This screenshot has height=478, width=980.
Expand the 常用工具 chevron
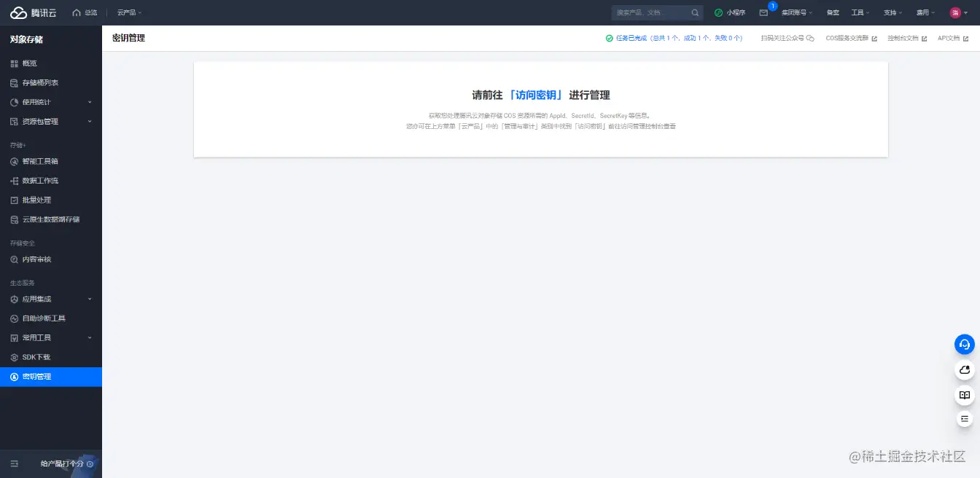click(x=90, y=338)
